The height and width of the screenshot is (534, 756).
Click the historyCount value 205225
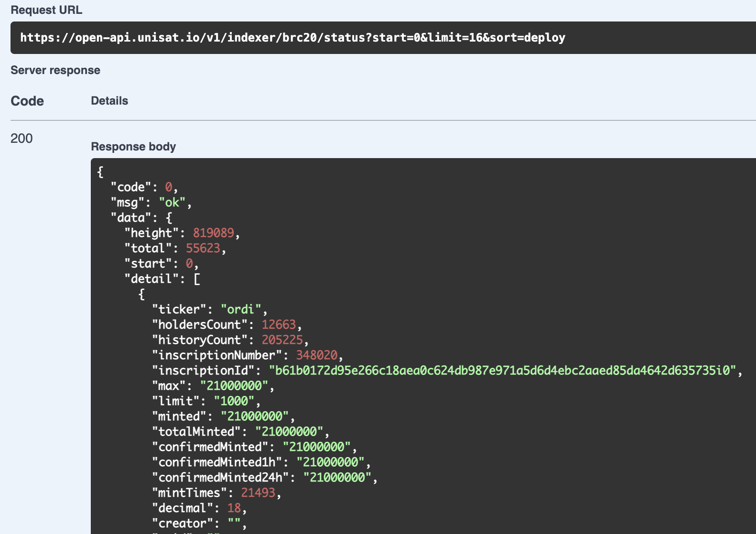(x=282, y=340)
